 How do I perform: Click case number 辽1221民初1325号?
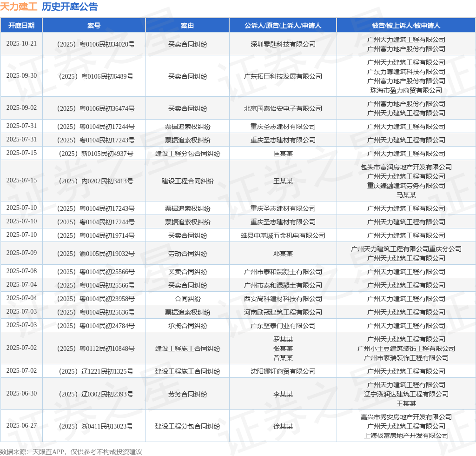click(x=96, y=371)
